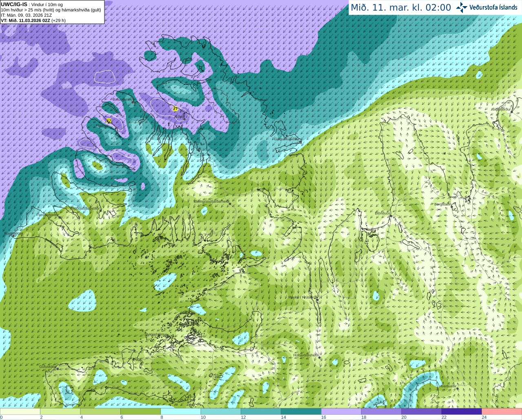Click the yellow 27 gust marker near Æðey
This screenshot has height=420, width=522.
click(x=175, y=109)
